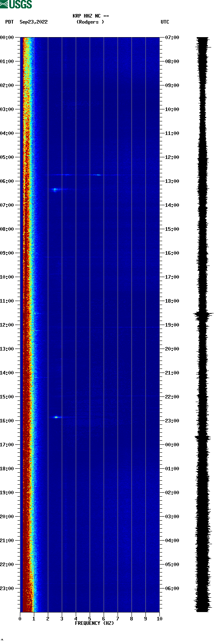Click the bright burst near 15:50 PDT at 2.5 Hz

(56, 417)
